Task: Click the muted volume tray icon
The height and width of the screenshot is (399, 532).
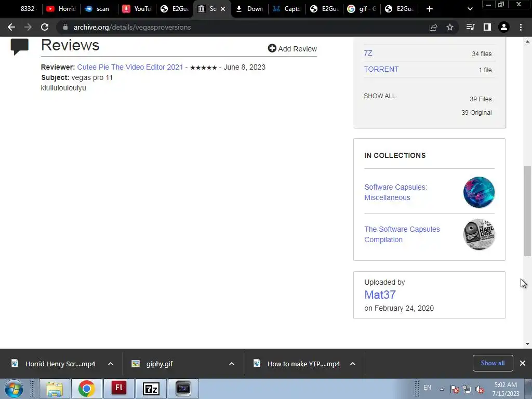Action: coord(480,389)
